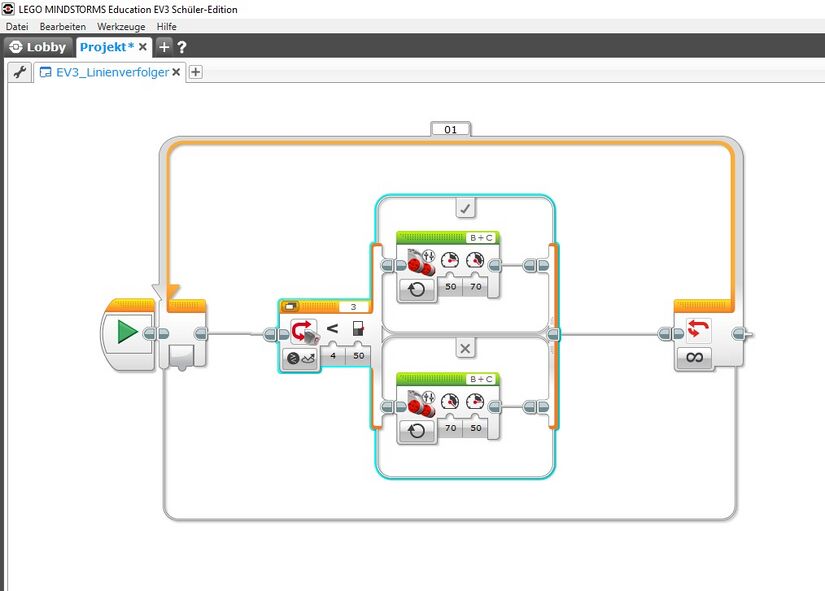Click the help question mark icon
This screenshot has height=591, width=825.
(x=182, y=47)
